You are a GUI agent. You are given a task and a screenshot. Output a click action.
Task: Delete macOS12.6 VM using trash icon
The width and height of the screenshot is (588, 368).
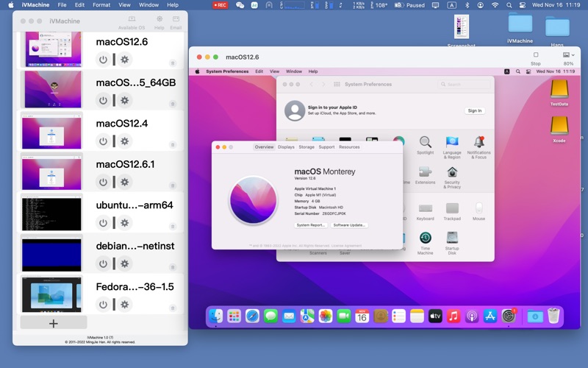pos(173,63)
